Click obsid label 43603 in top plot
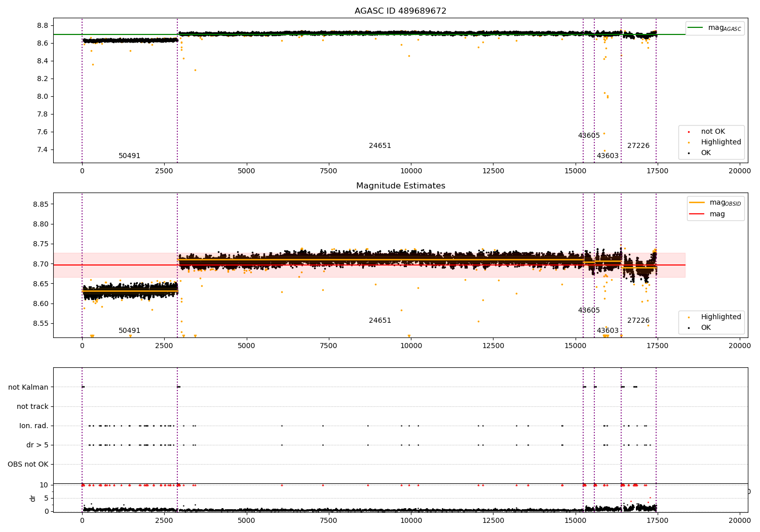Image resolution: width=760 pixels, height=532 pixels. pos(607,156)
